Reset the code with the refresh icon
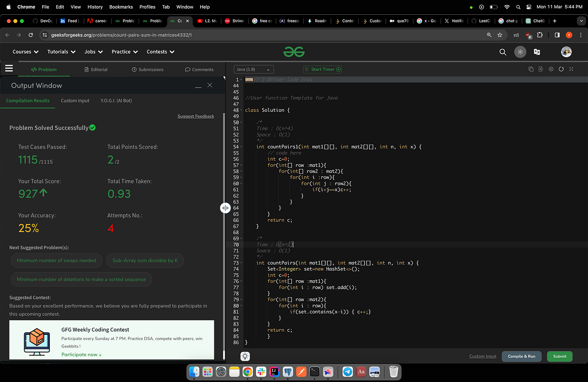588x382 pixels. [x=561, y=69]
